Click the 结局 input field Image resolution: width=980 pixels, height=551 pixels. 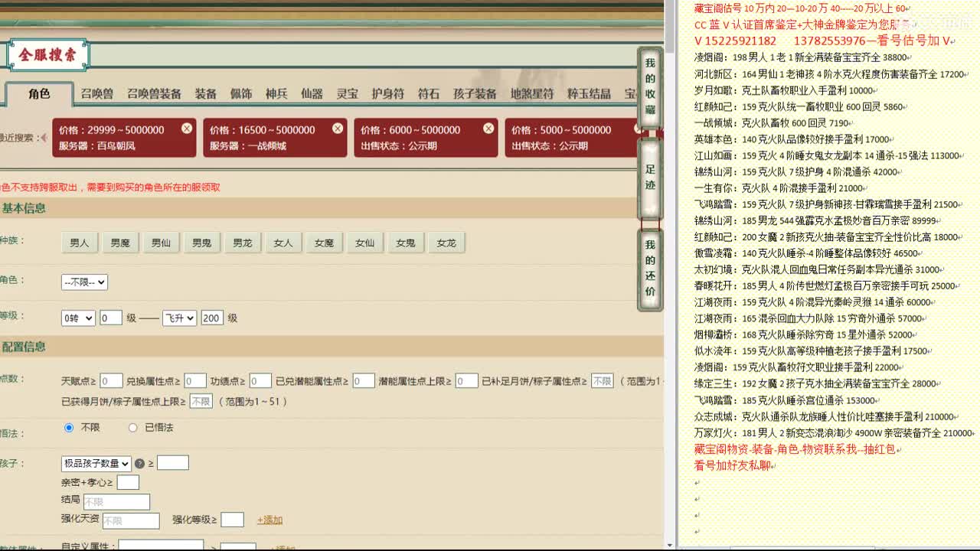click(x=116, y=502)
